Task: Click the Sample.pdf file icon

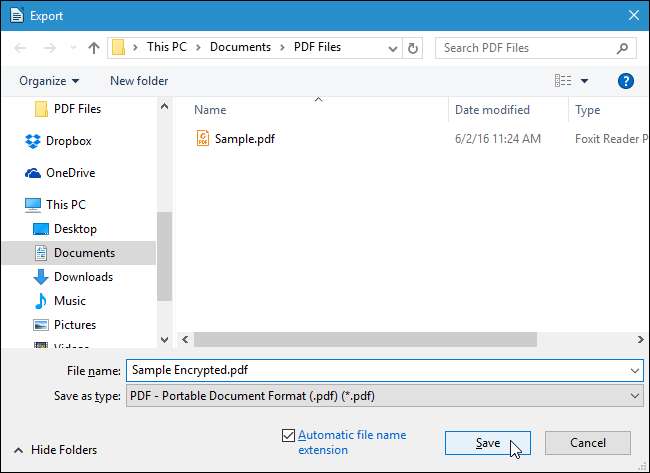Action: (x=203, y=139)
